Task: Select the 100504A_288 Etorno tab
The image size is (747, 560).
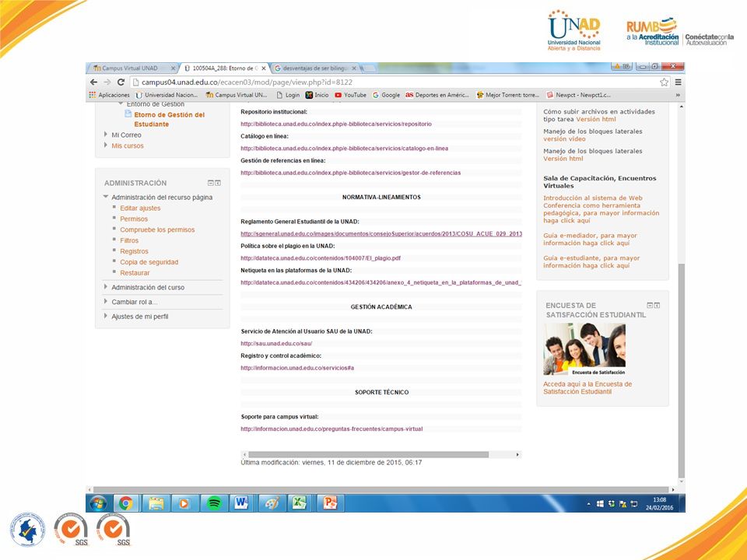Action: [x=225, y=68]
